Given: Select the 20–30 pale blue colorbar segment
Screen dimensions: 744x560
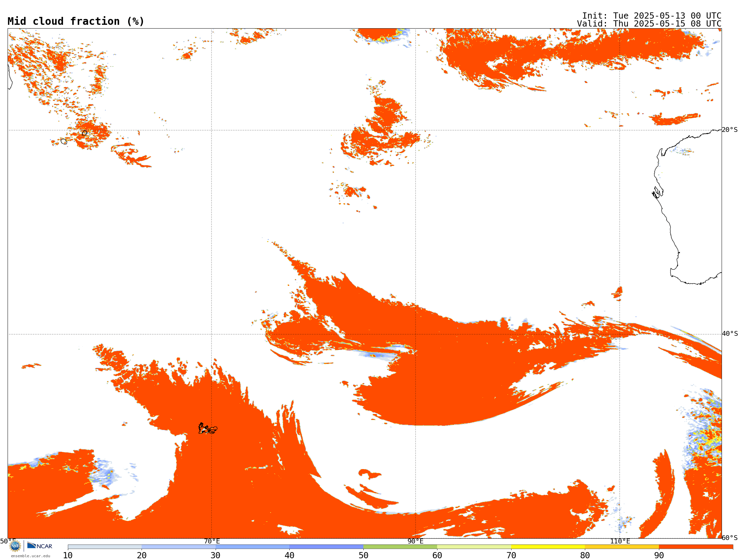Looking at the screenshot, I should click(178, 547).
